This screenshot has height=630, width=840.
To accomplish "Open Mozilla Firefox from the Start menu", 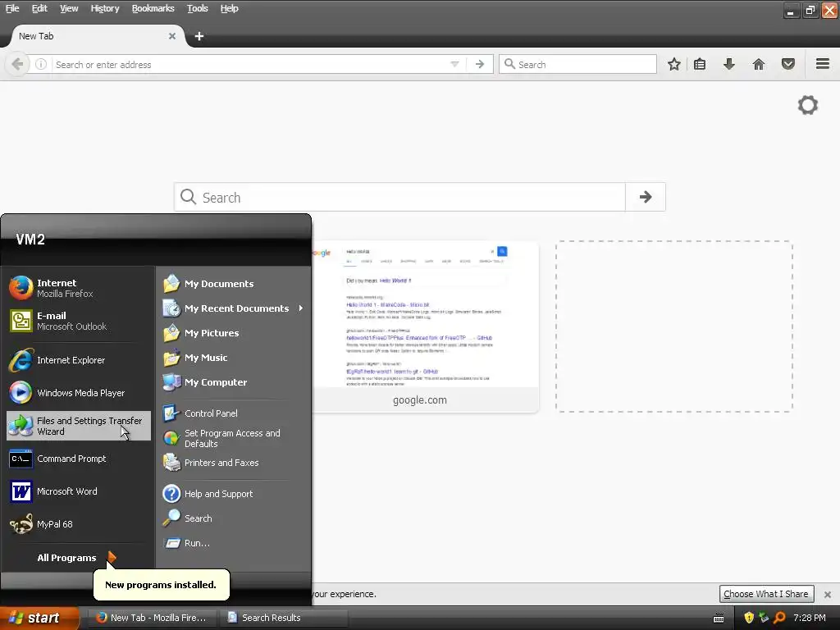I will [79, 288].
